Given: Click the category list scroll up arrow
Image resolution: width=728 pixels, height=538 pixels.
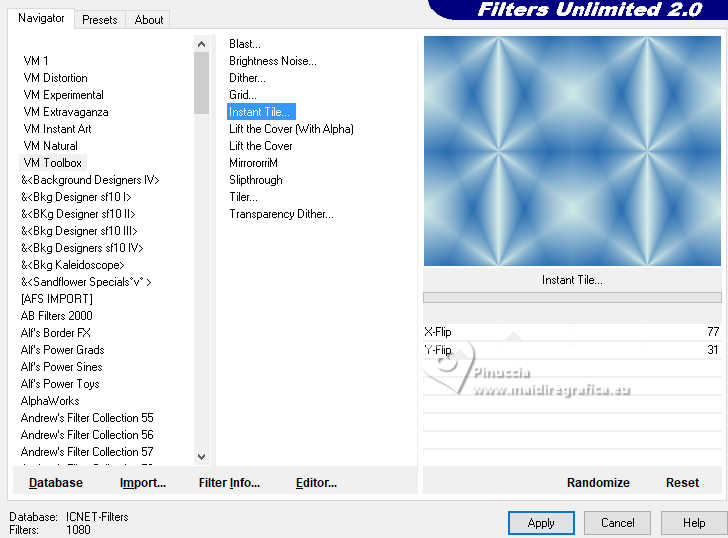Looking at the screenshot, I should coord(202,45).
